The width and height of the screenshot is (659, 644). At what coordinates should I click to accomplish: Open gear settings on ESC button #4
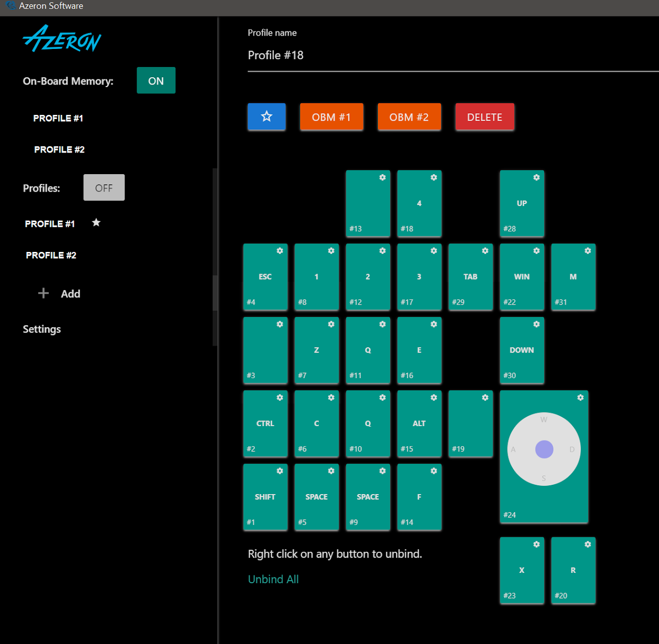pyautogui.click(x=280, y=251)
